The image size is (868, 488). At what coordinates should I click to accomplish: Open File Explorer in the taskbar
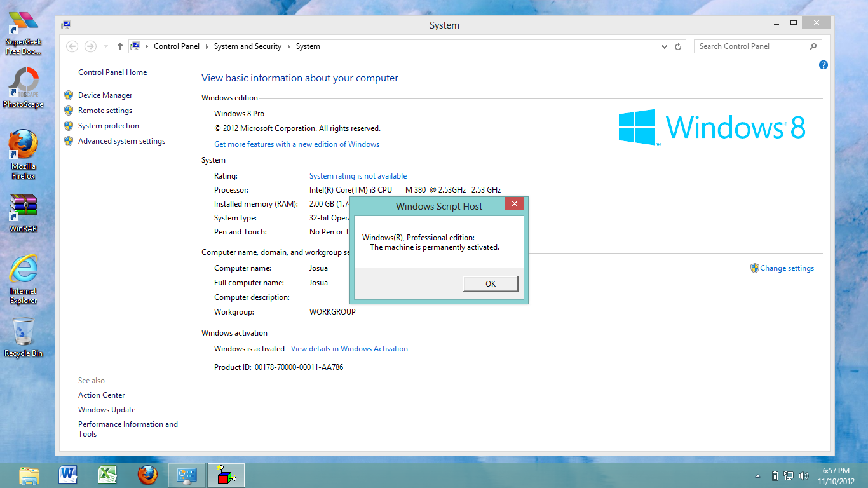(29, 475)
